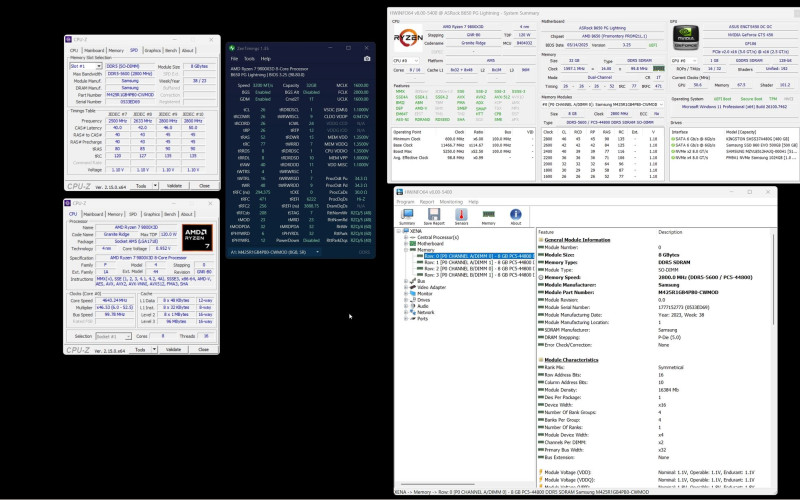The width and height of the screenshot is (800, 500).
Task: Click the ZenTimings app icon in its title bar
Action: point(232,48)
